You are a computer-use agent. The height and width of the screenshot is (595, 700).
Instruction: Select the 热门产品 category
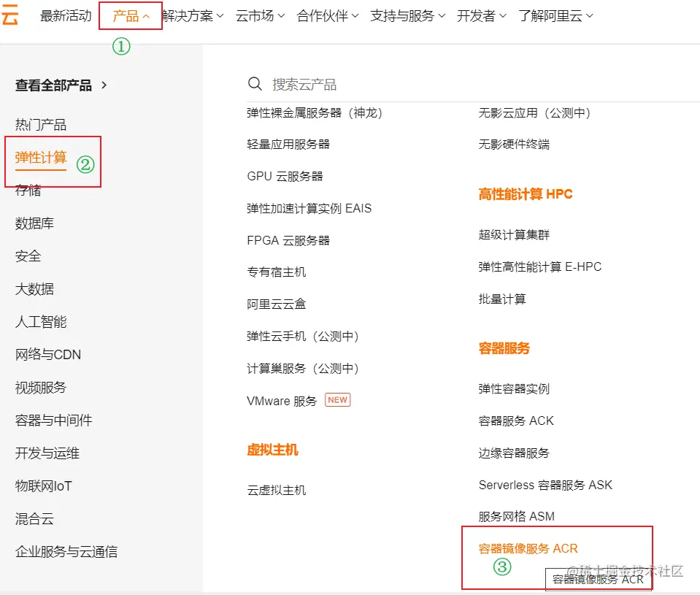coord(41,125)
